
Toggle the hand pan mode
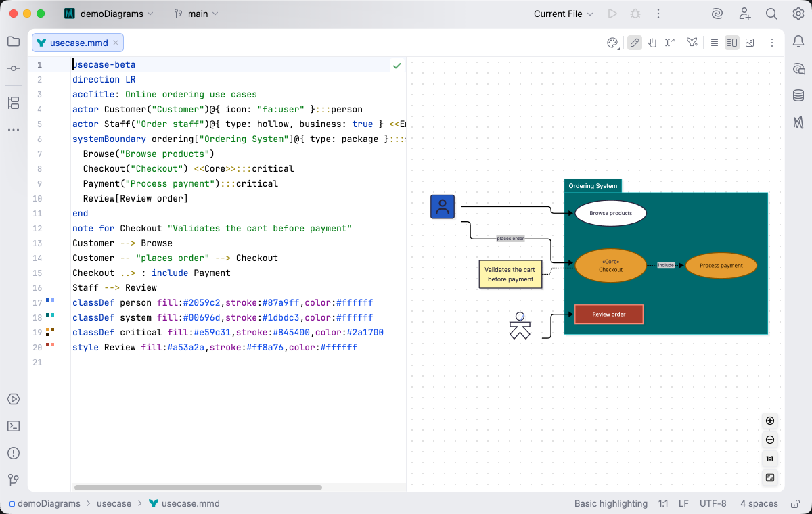(x=652, y=43)
